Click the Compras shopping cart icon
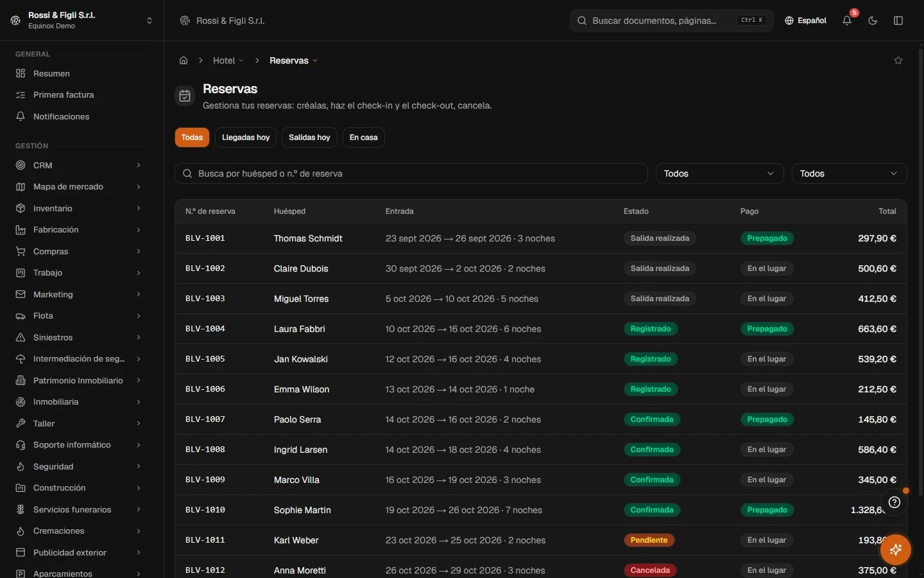Image resolution: width=924 pixels, height=578 pixels. click(21, 251)
